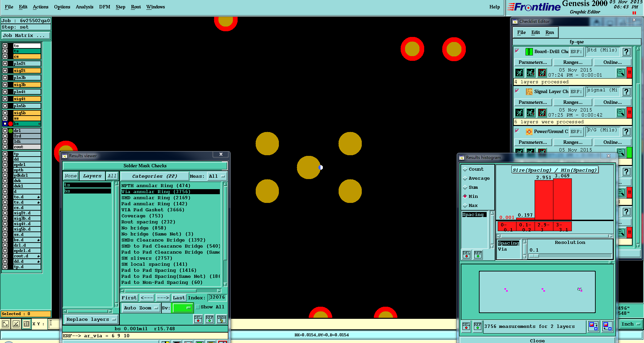Click the 2.9-3 red histogram bar
Image resolution: width=644 pixels, height=343 pixels.
(544, 200)
